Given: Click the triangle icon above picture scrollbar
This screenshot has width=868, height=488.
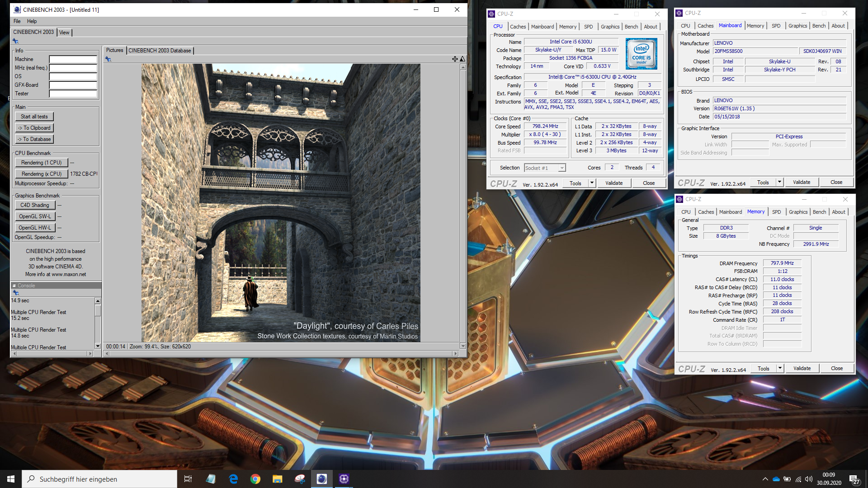Looking at the screenshot, I should [462, 59].
